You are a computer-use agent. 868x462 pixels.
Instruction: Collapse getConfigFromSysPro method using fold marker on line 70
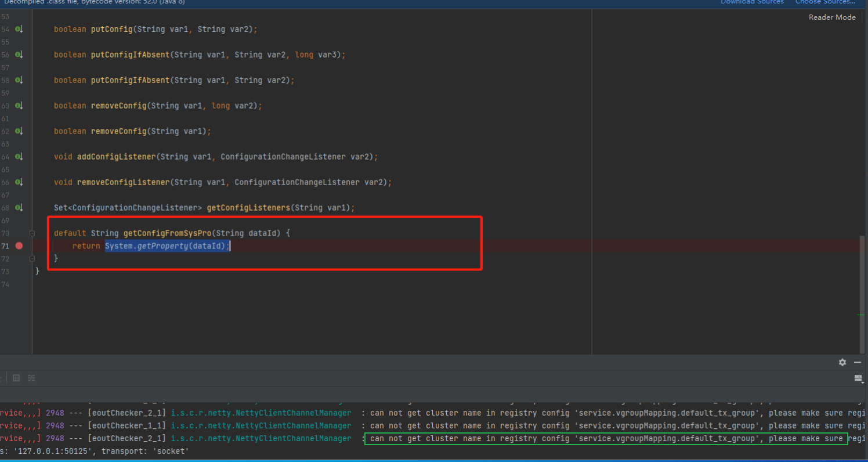32,233
